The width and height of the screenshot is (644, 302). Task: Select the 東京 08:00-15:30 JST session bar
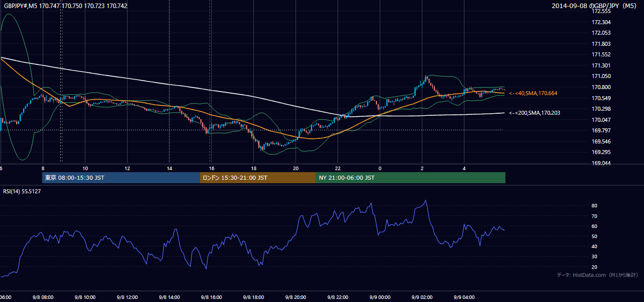click(x=121, y=178)
